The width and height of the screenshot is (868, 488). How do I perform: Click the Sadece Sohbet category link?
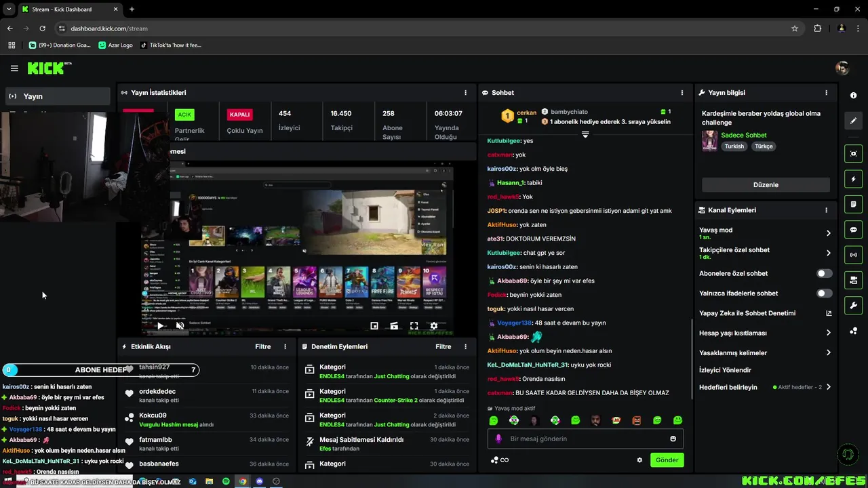[744, 135]
